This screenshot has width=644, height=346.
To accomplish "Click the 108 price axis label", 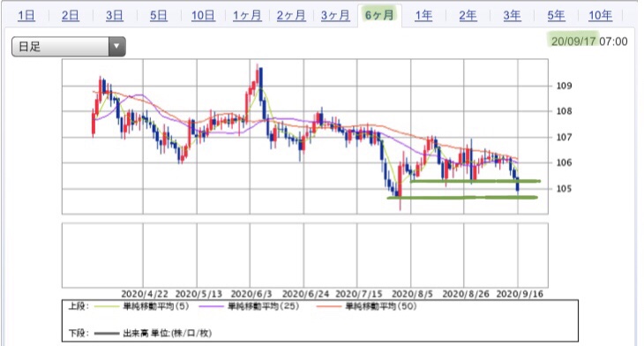I will tap(564, 111).
